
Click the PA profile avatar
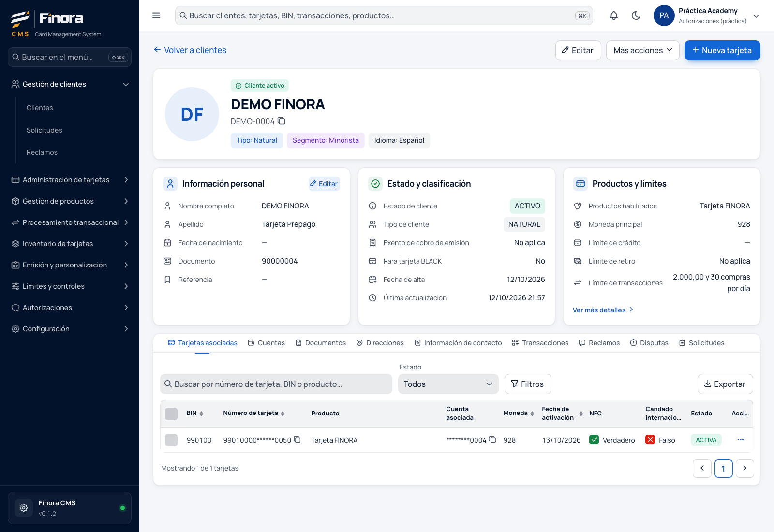click(x=664, y=15)
